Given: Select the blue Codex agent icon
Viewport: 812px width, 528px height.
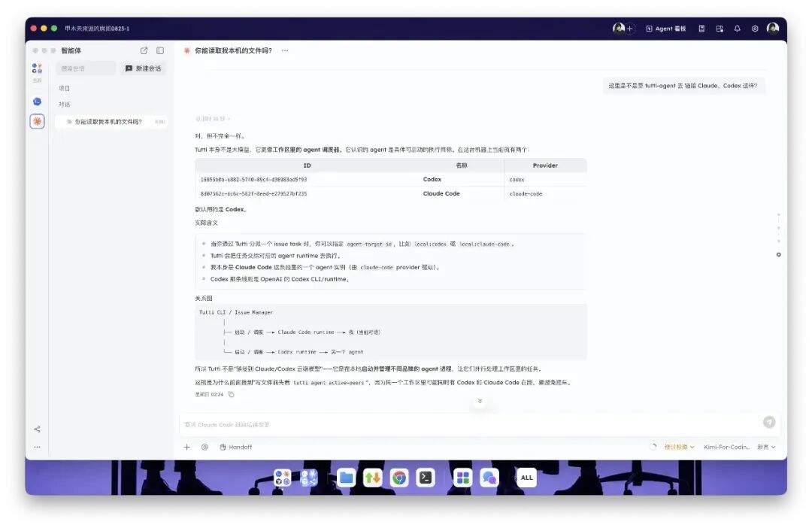Looking at the screenshot, I should click(38, 102).
